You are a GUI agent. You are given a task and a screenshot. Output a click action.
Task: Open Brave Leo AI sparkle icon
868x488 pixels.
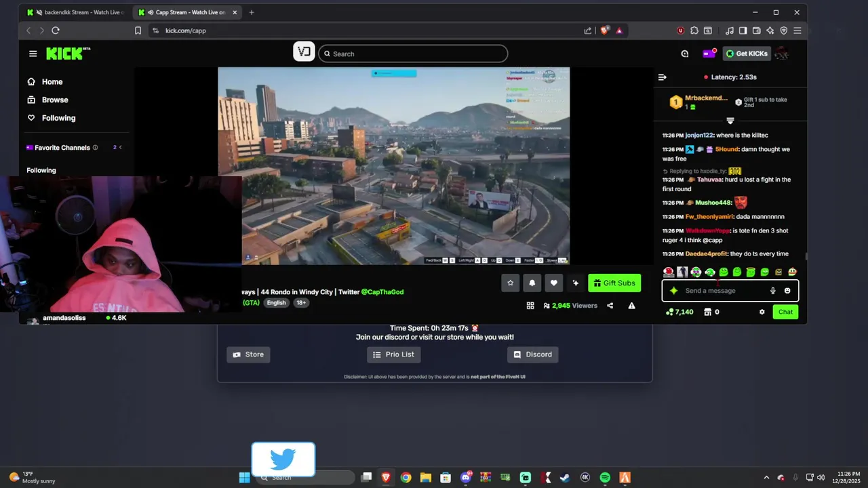pos(770,30)
